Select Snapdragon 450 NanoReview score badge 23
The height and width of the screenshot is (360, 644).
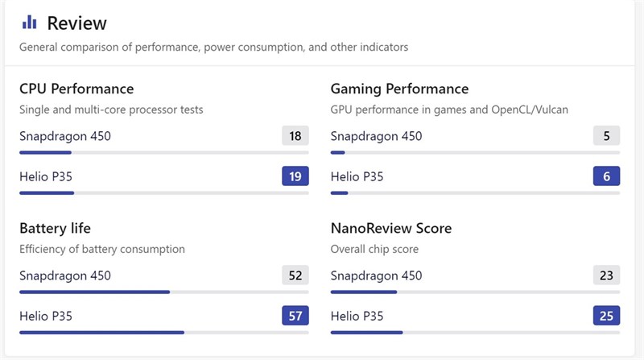(606, 275)
